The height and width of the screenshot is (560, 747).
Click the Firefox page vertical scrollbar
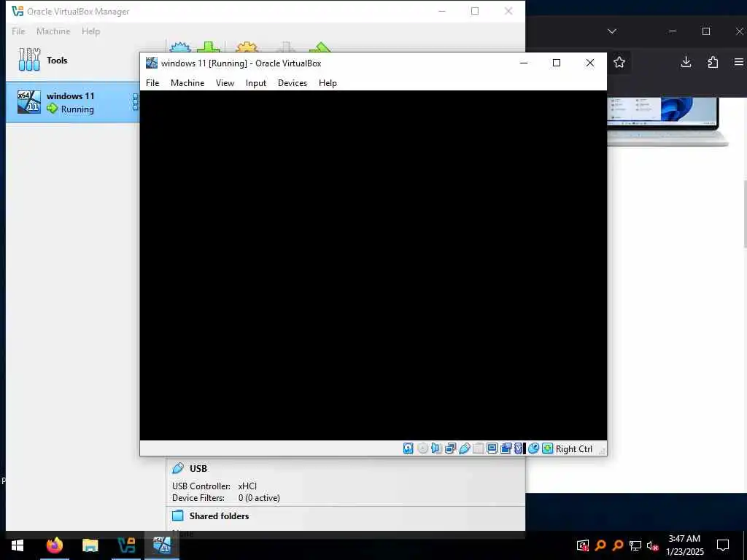pyautogui.click(x=745, y=214)
